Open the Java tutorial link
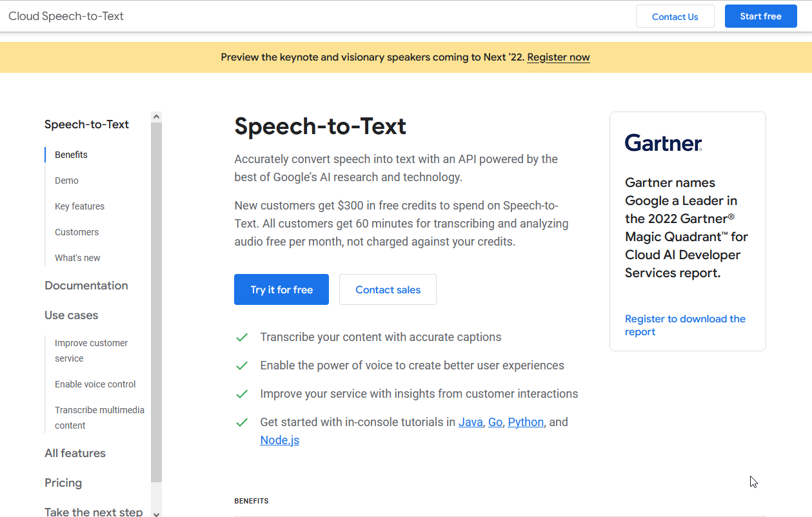812x517 pixels. [x=470, y=422]
